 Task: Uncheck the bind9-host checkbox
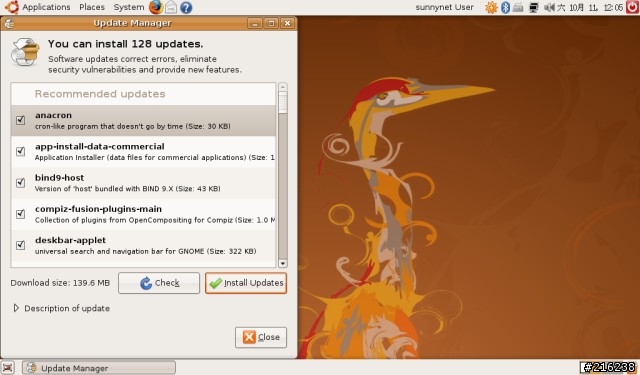20,183
